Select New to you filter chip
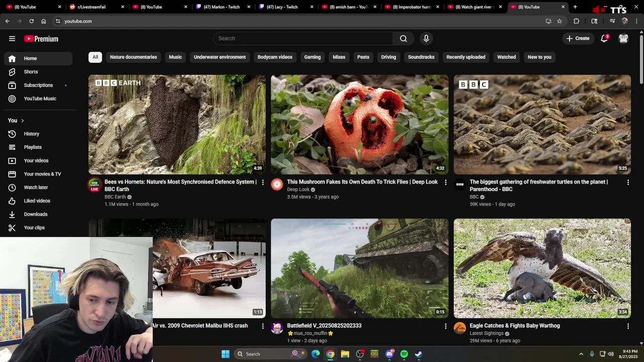644x362 pixels. (x=539, y=57)
